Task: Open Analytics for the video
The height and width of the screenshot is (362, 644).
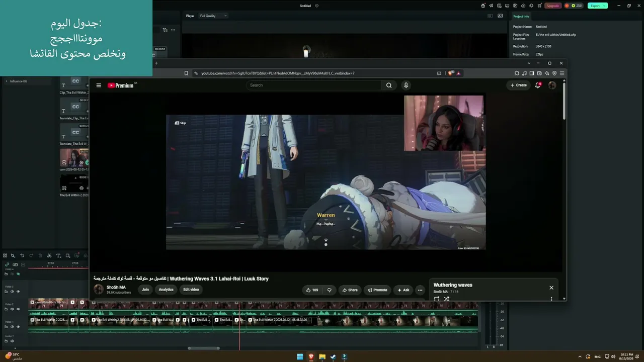Action: pyautogui.click(x=166, y=290)
